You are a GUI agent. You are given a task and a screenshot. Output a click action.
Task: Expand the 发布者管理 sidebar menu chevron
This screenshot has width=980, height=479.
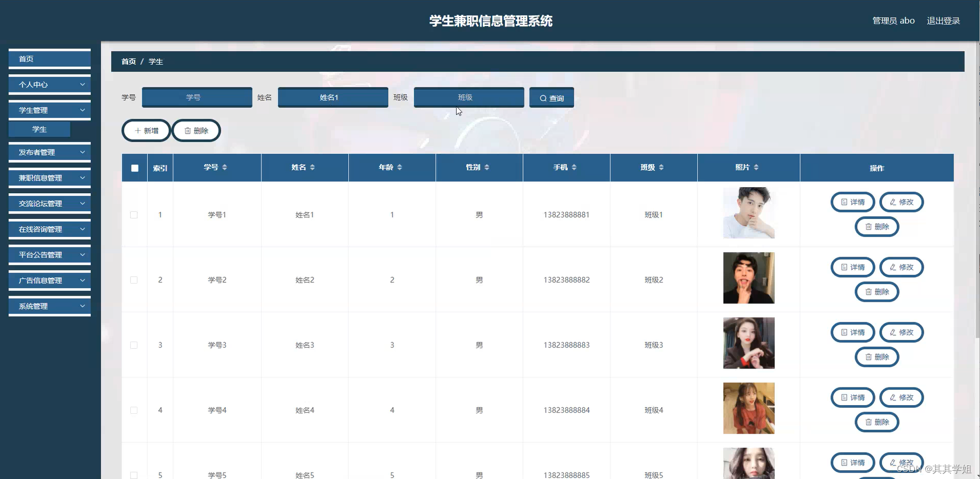pyautogui.click(x=83, y=152)
